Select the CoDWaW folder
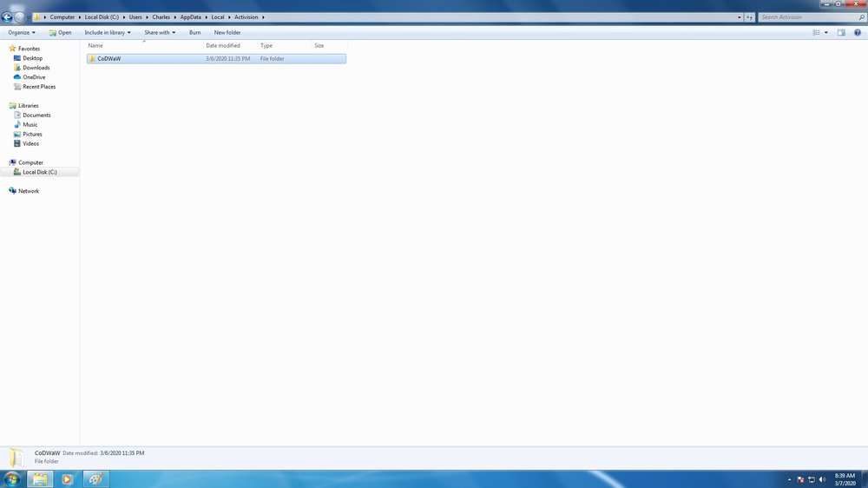The height and width of the screenshot is (488, 868). tap(109, 59)
